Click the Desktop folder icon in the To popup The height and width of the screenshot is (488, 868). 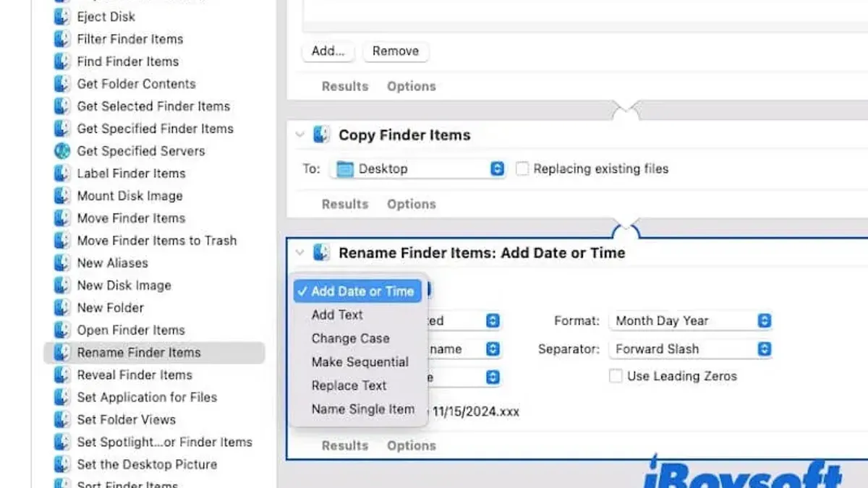[345, 169]
